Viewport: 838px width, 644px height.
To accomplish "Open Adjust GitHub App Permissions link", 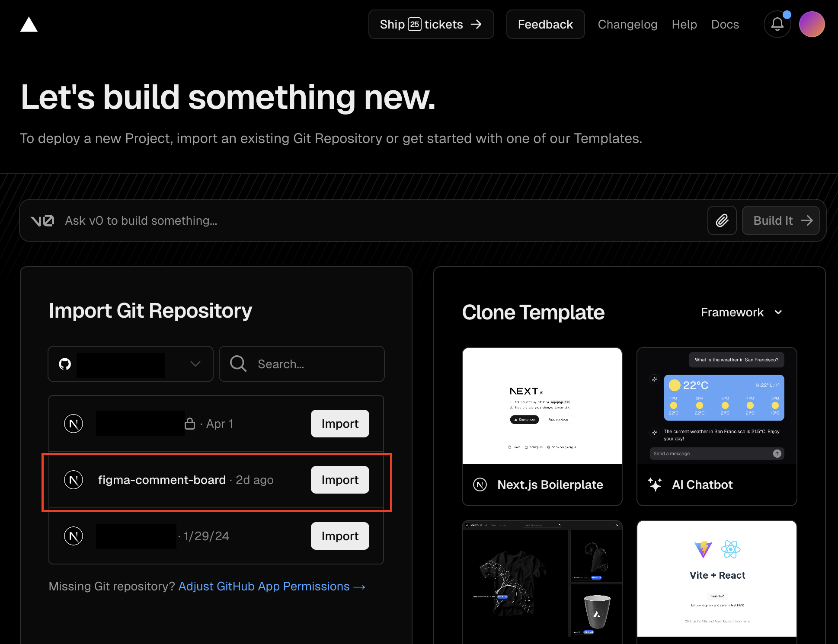I will [272, 586].
